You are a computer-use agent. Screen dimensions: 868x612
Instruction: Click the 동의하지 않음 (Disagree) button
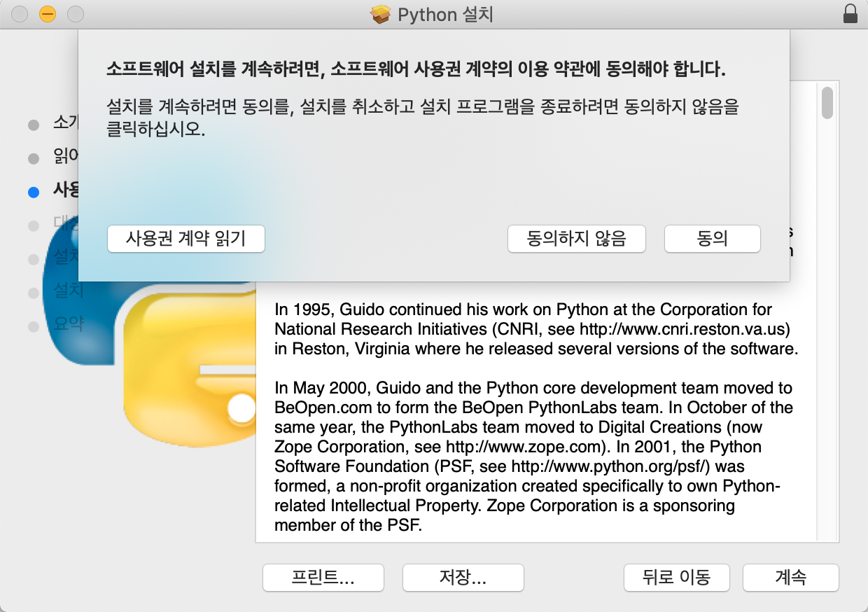point(576,239)
